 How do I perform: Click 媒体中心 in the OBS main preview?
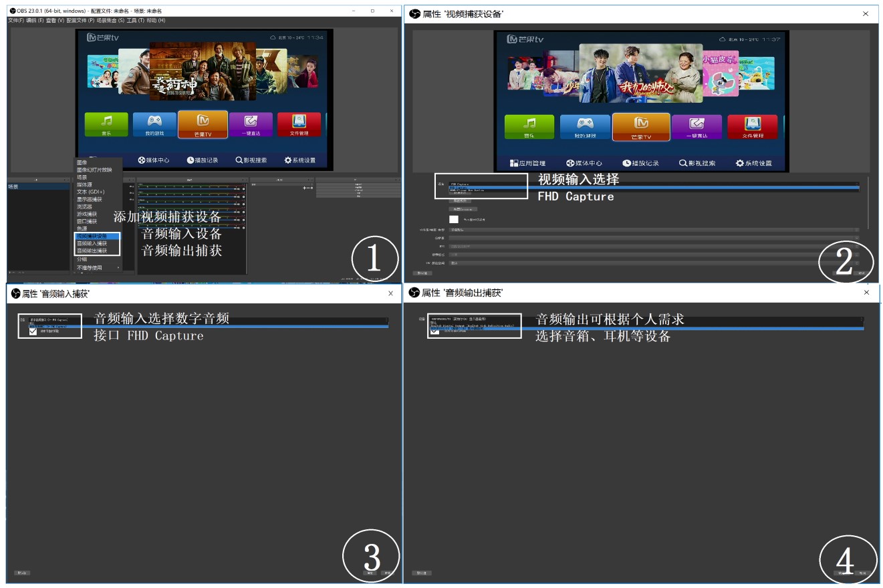click(x=154, y=160)
